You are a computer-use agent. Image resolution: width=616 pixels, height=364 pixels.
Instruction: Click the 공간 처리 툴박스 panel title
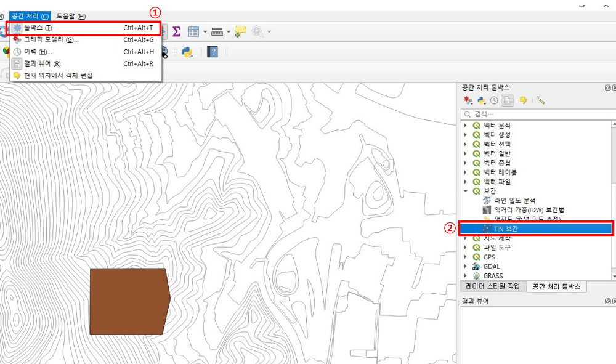coord(485,87)
